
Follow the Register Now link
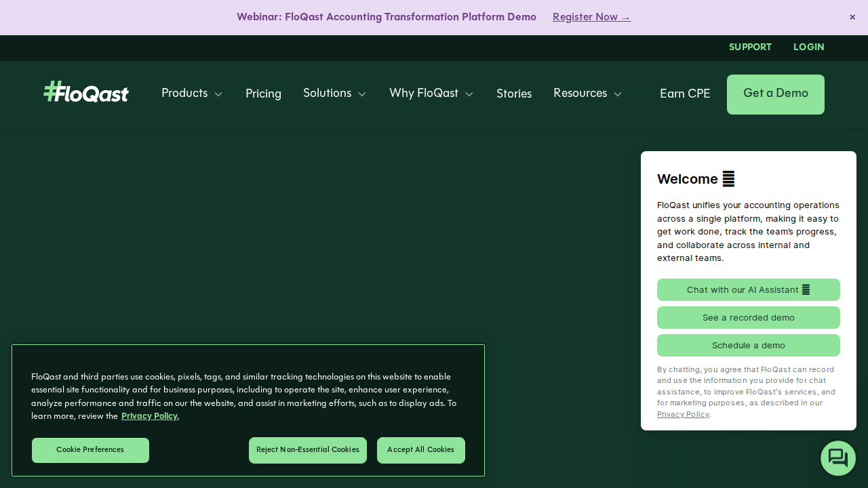point(591,17)
